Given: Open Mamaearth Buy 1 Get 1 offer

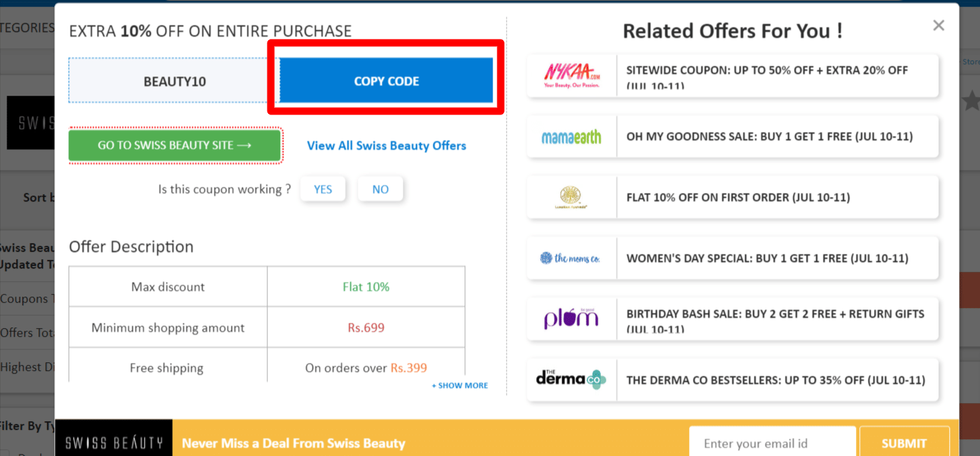Looking at the screenshot, I should [x=770, y=137].
